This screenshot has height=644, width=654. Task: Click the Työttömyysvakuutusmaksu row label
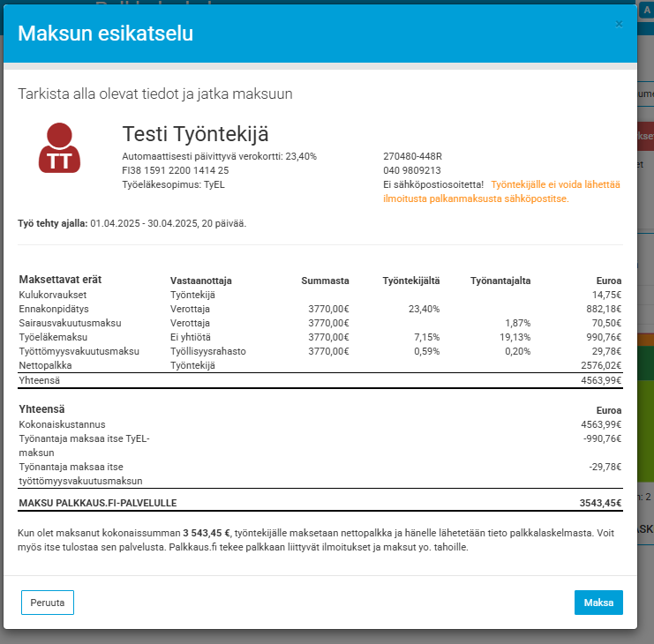(x=79, y=351)
